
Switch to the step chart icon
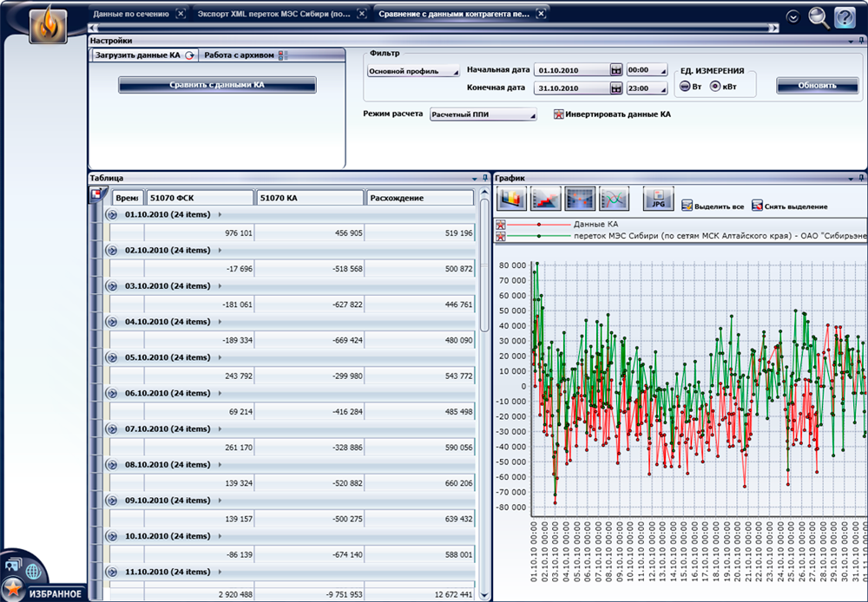[546, 199]
